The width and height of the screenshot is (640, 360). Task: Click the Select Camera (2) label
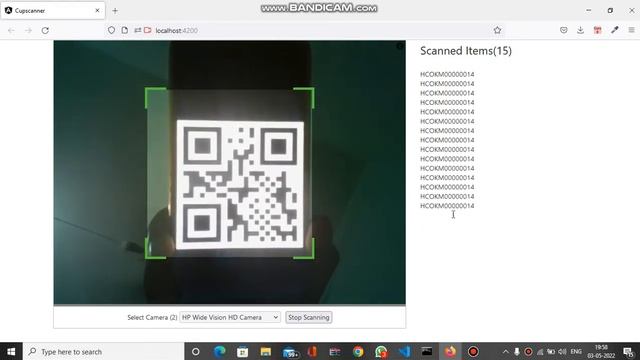pos(152,317)
